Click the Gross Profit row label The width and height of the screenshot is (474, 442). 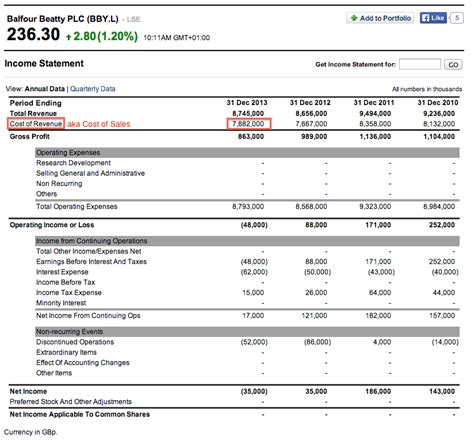[x=30, y=136]
